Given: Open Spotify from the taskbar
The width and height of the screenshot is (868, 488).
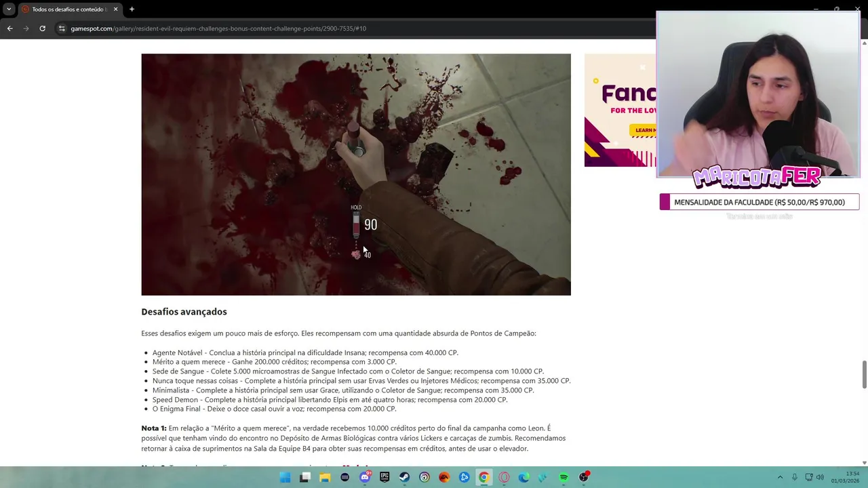Looking at the screenshot, I should [564, 477].
